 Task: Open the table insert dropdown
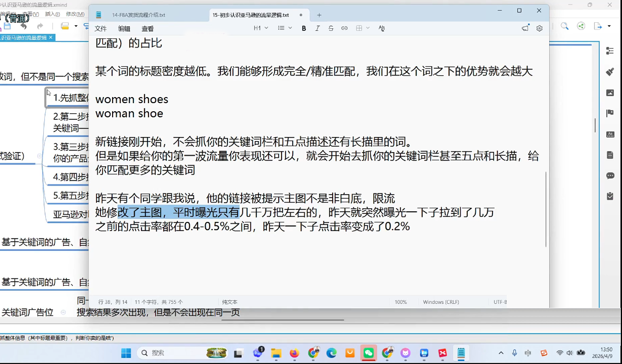tap(363, 28)
